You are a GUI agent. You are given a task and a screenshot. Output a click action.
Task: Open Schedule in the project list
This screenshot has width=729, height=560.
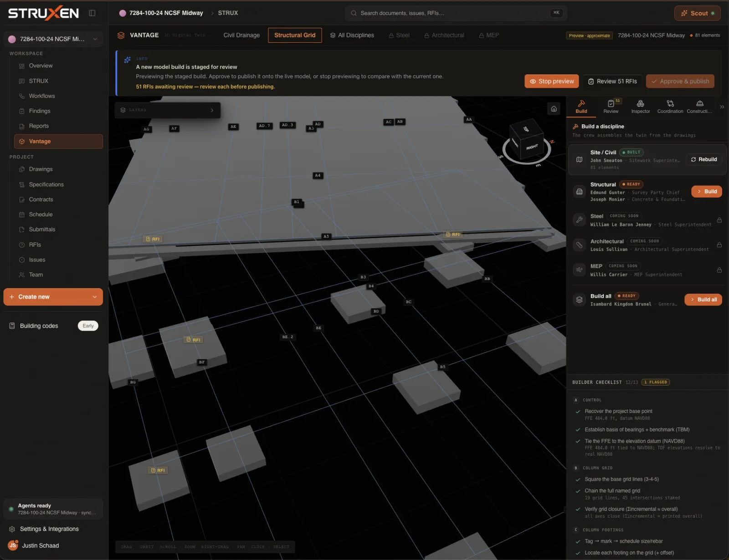point(41,214)
